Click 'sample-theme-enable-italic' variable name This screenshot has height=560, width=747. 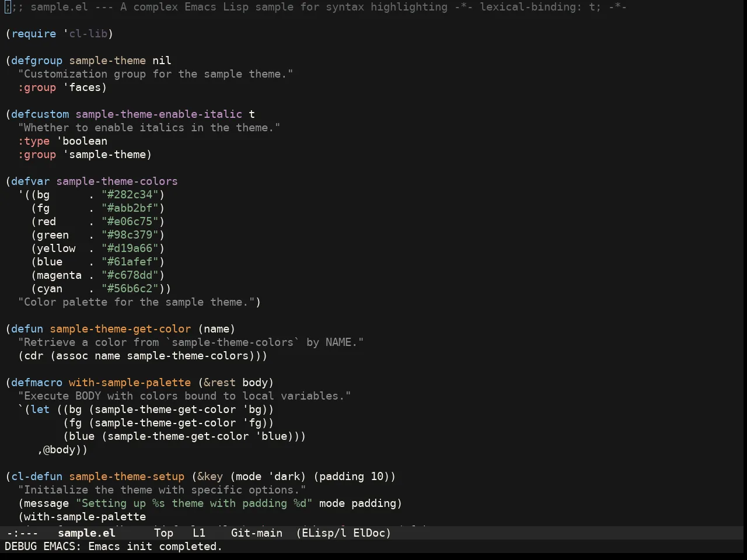(x=159, y=114)
